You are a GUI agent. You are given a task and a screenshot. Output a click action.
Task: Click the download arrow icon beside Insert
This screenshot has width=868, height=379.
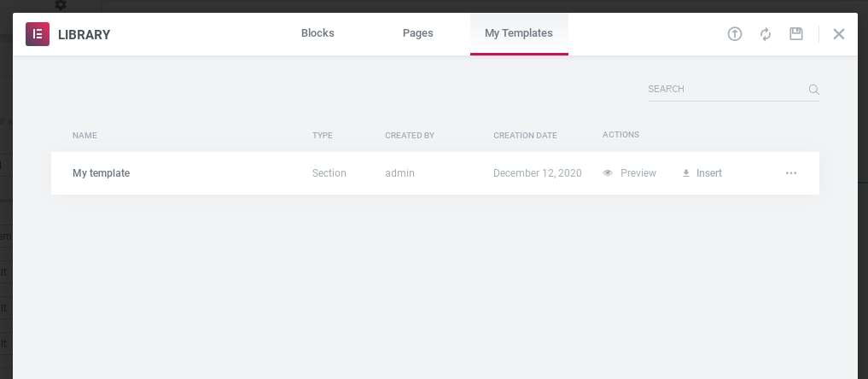[x=686, y=173]
